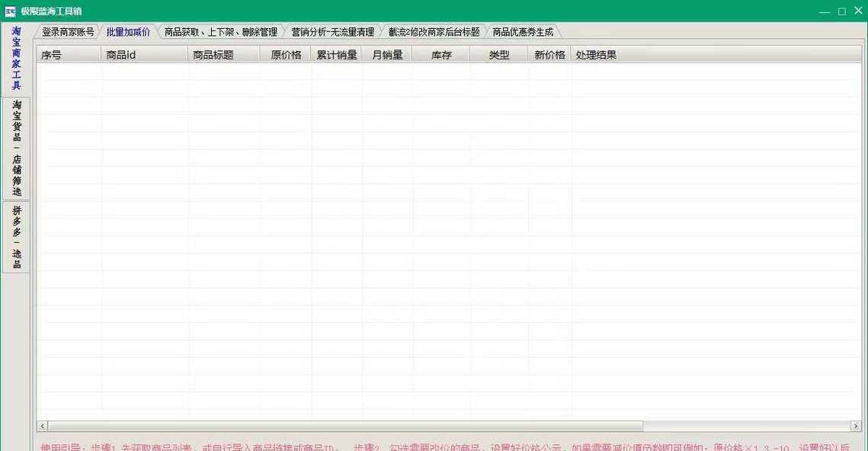
Task: Click the 商品id column header
Action: tap(144, 55)
